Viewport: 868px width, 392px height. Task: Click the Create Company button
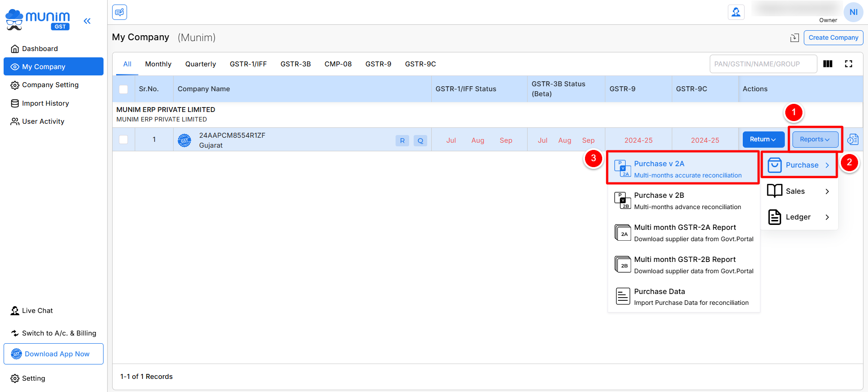[833, 37]
